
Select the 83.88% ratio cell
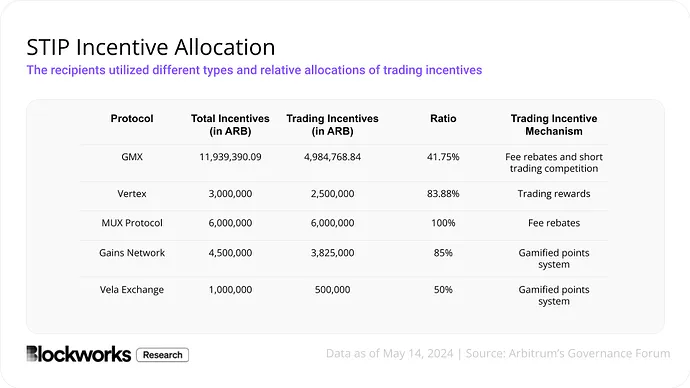click(x=443, y=194)
